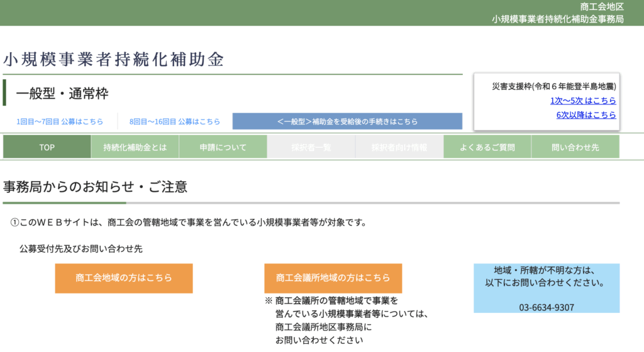Open the よくあるご質問 tab
This screenshot has width=644, height=352.
(487, 147)
